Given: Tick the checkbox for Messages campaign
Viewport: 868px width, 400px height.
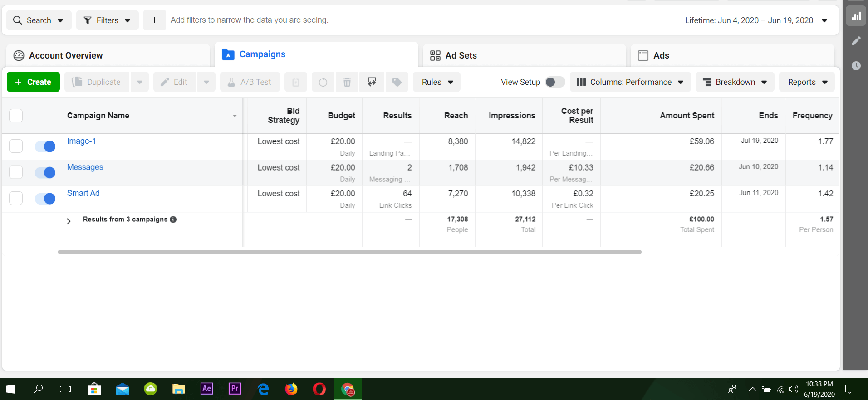Looking at the screenshot, I should [x=16, y=172].
